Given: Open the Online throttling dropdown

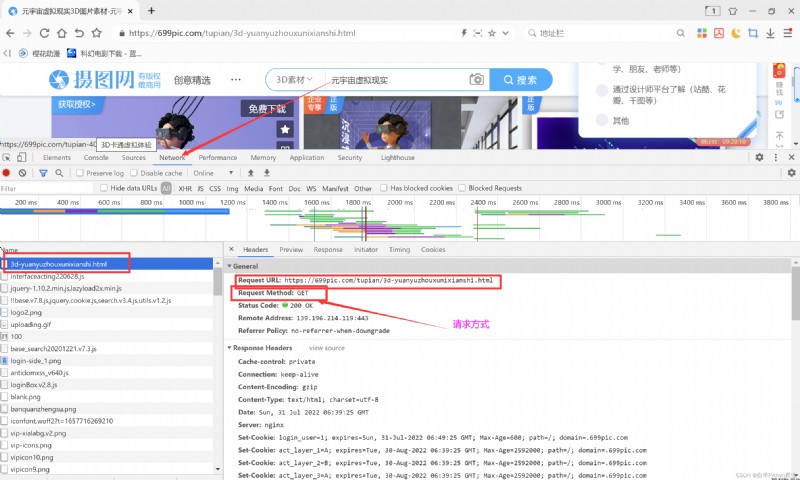Looking at the screenshot, I should click(x=213, y=173).
